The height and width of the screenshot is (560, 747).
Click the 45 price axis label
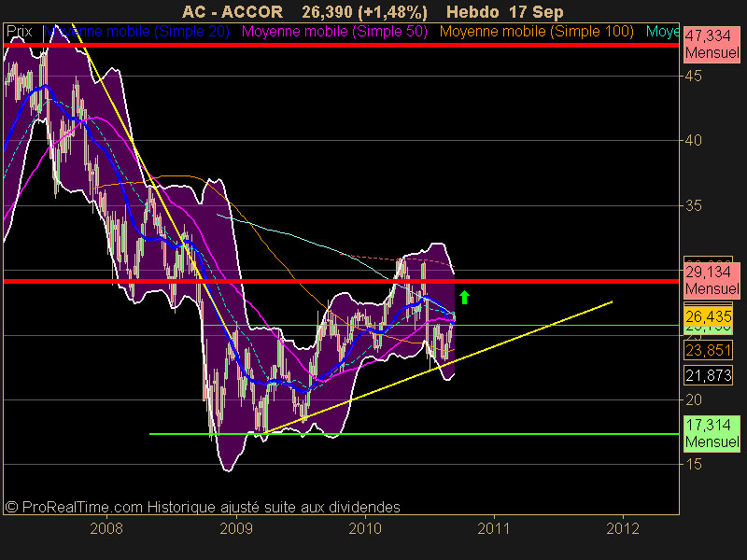click(x=693, y=76)
